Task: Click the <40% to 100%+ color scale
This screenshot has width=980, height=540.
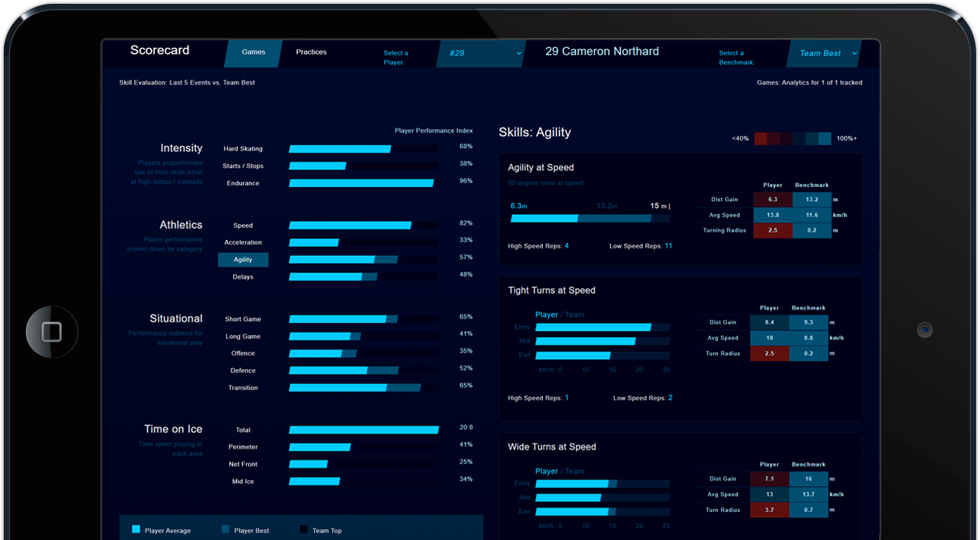Action: click(x=792, y=138)
